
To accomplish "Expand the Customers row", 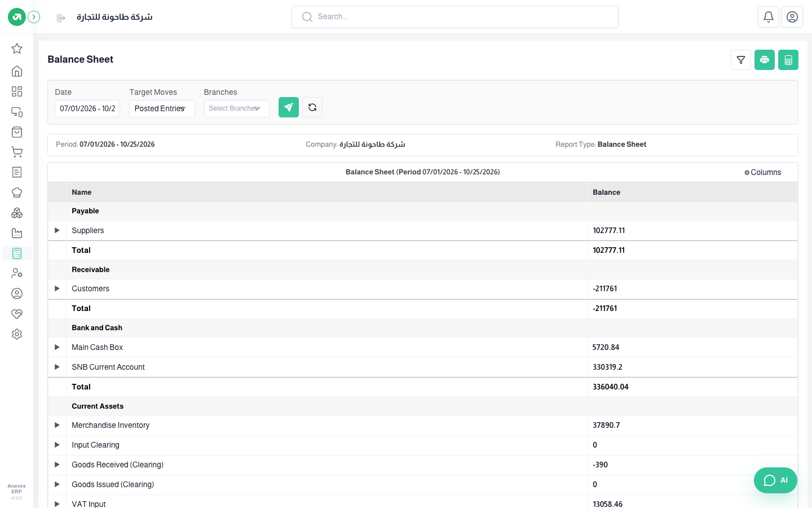I will coord(57,288).
